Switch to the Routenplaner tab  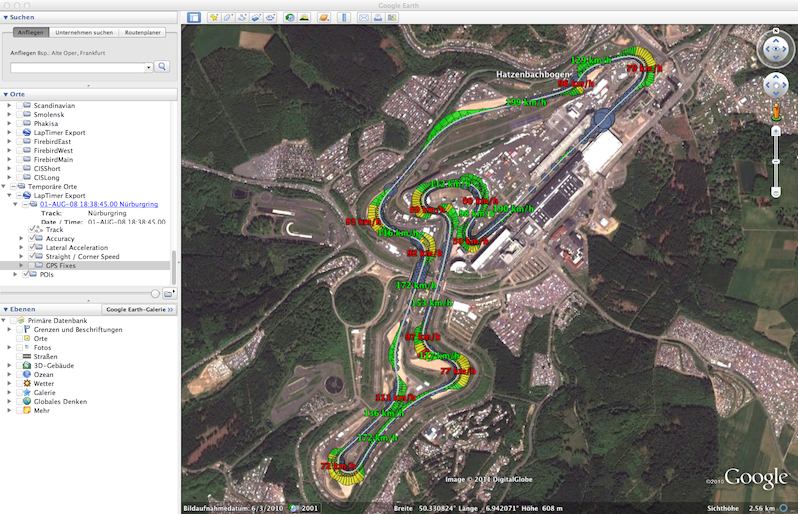click(x=142, y=32)
